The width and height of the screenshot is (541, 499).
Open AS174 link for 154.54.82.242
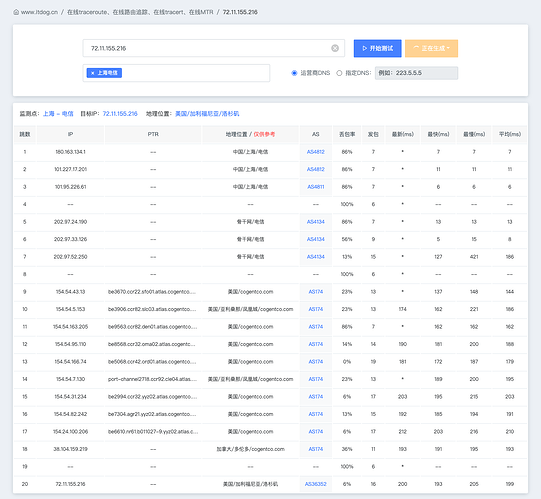click(316, 414)
